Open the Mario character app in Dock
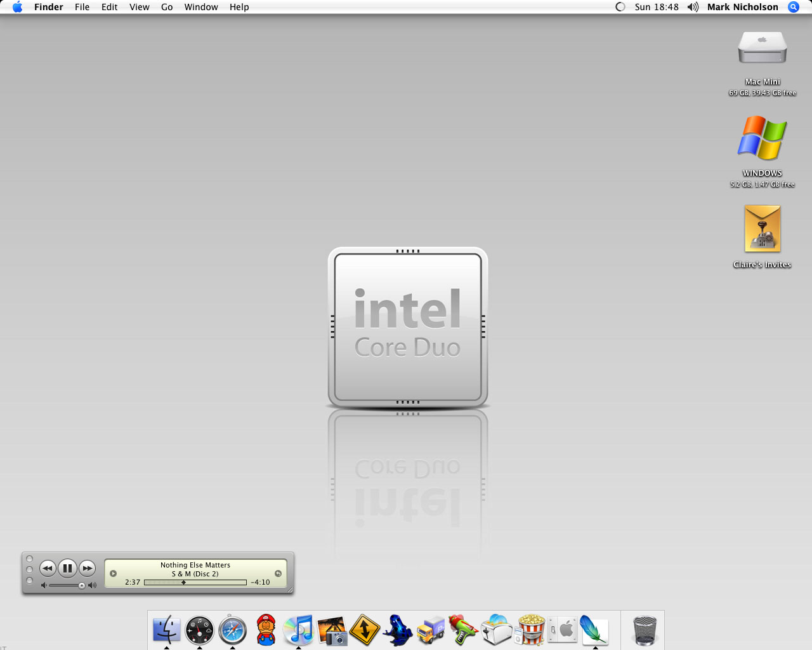 (266, 630)
